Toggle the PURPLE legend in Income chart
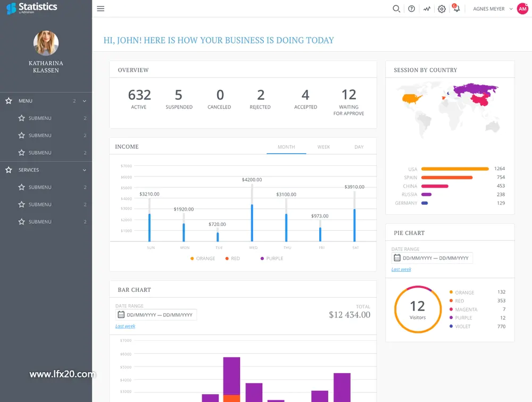Viewport: 532px width, 402px height. 271,258
